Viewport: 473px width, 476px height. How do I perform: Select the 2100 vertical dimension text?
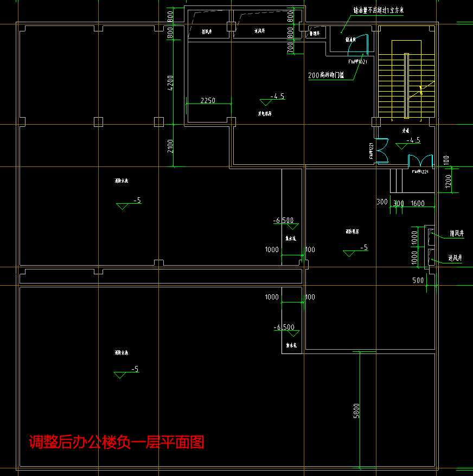click(170, 146)
